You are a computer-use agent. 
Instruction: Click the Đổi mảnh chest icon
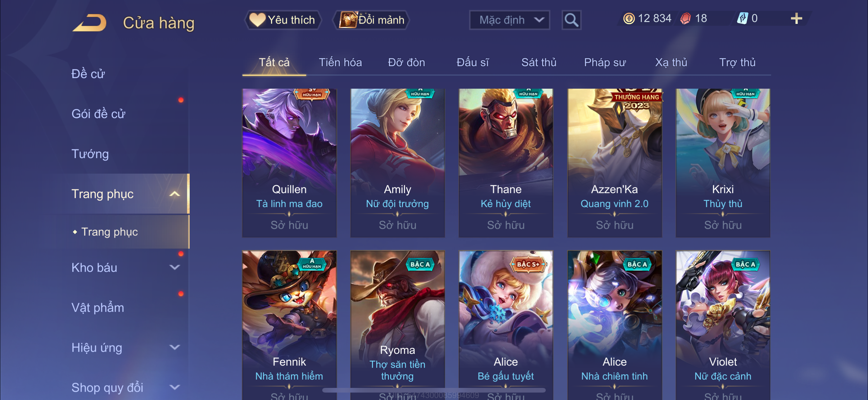(348, 20)
